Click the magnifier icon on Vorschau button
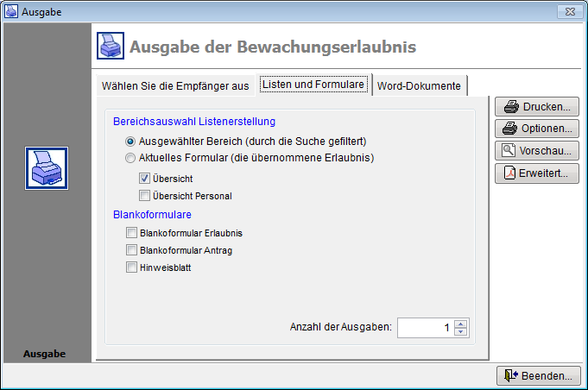This screenshot has width=588, height=390. click(x=509, y=150)
